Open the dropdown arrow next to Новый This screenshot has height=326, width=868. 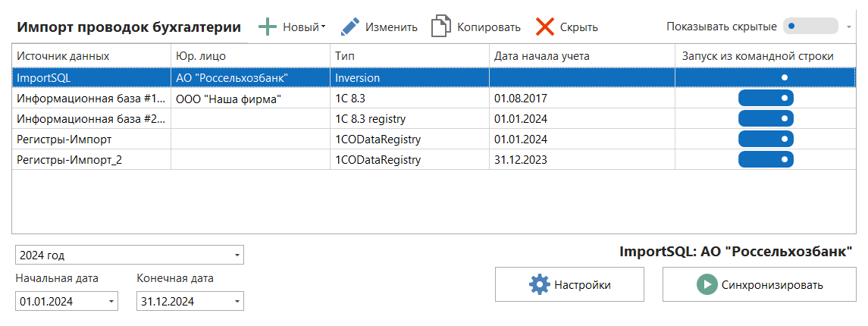[324, 27]
